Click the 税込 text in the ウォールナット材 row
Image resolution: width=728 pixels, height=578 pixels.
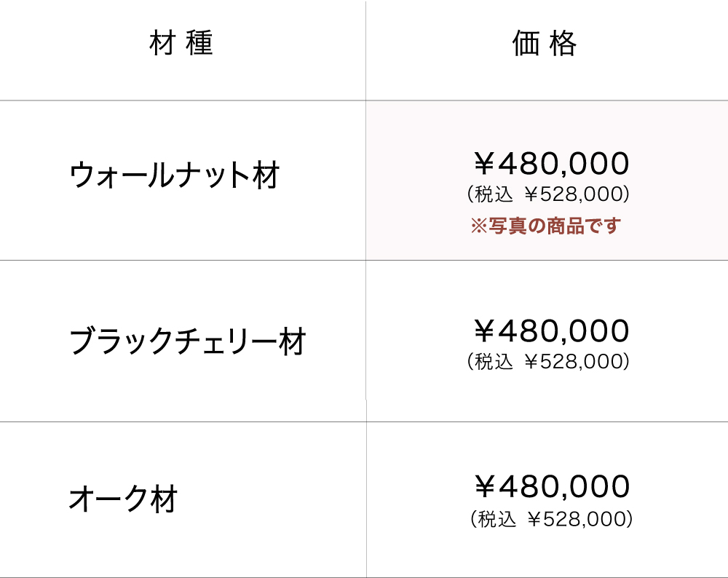(494, 195)
